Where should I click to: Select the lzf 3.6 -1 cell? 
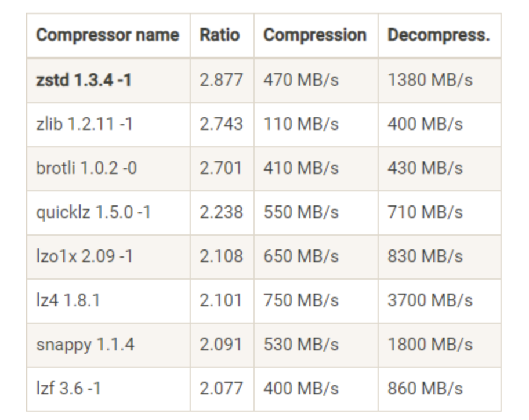[108, 389]
